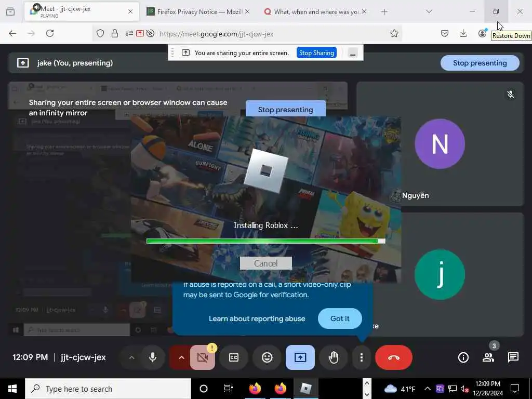Click the Roblox install progress bar
The height and width of the screenshot is (399, 532).
click(265, 241)
